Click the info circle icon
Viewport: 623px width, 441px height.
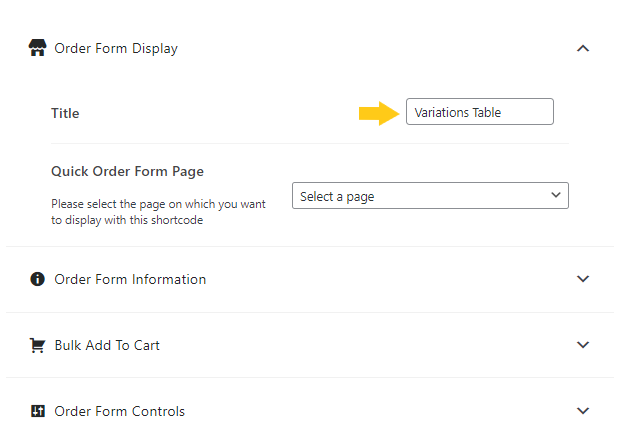(37, 279)
